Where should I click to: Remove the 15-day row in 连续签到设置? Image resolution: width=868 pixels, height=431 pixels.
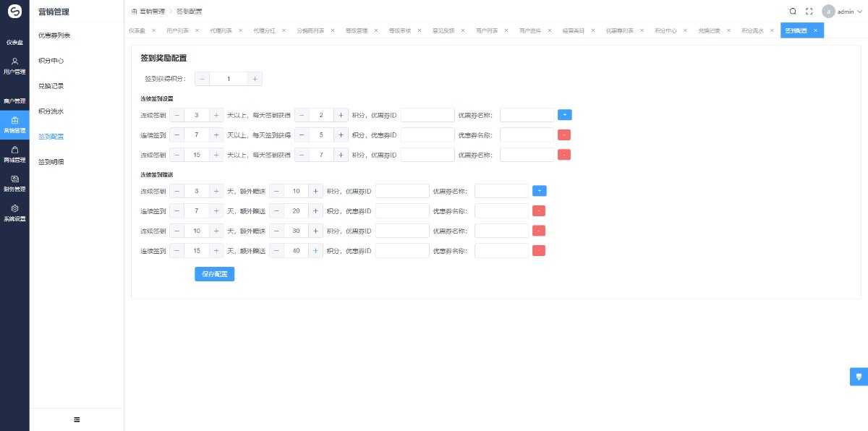(x=564, y=154)
